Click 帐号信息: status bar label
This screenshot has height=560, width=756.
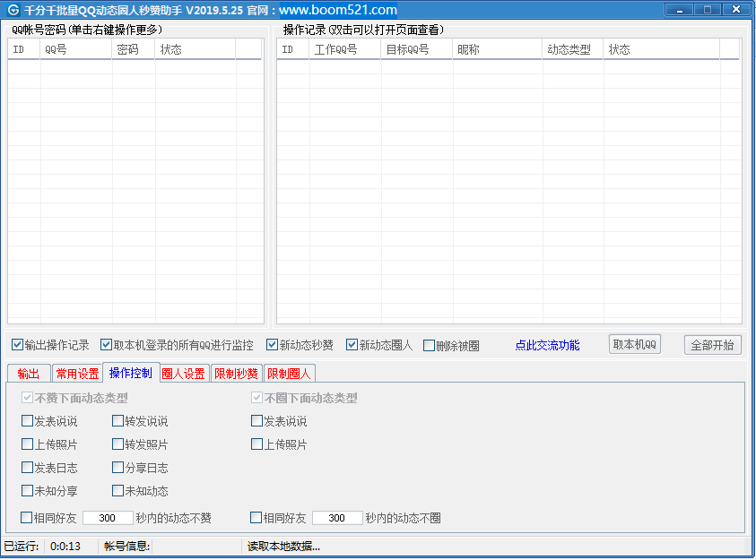click(126, 547)
